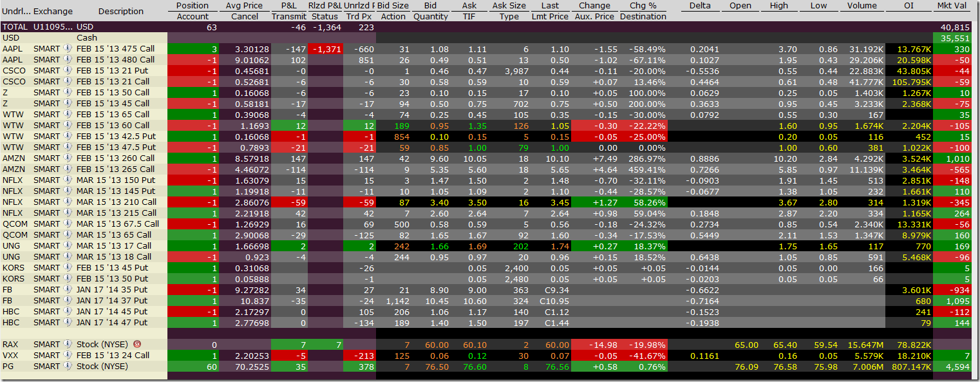The height and width of the screenshot is (382, 980).
Task: Click the VXX underlying symbol
Action: [11, 356]
